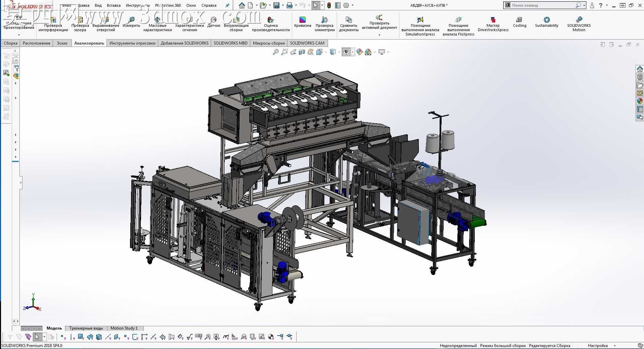
Task: Click the Print icon
Action: tap(289, 5)
